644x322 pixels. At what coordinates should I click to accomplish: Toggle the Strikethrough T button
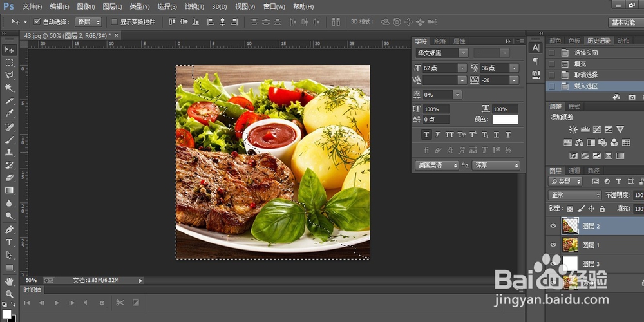coord(508,135)
